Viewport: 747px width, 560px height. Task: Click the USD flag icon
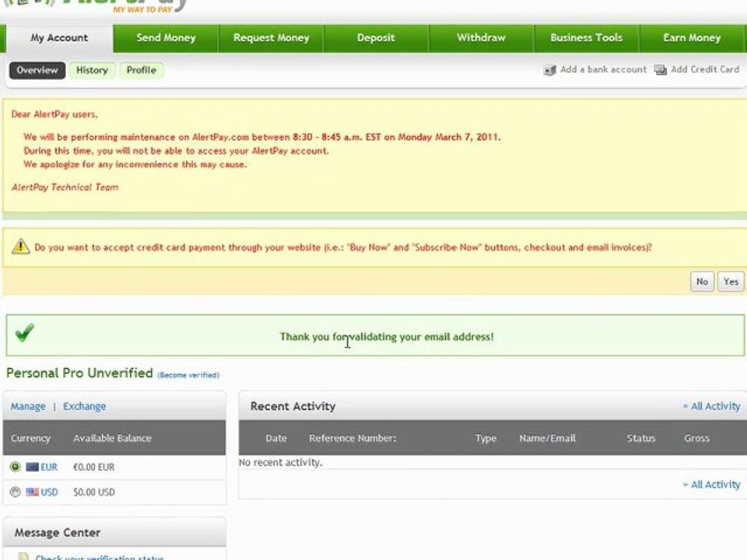coord(33,492)
